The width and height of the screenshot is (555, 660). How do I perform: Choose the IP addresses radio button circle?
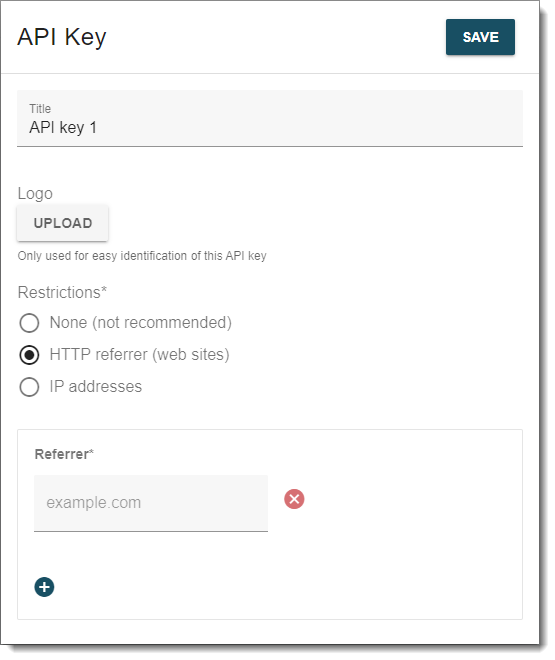[29, 387]
